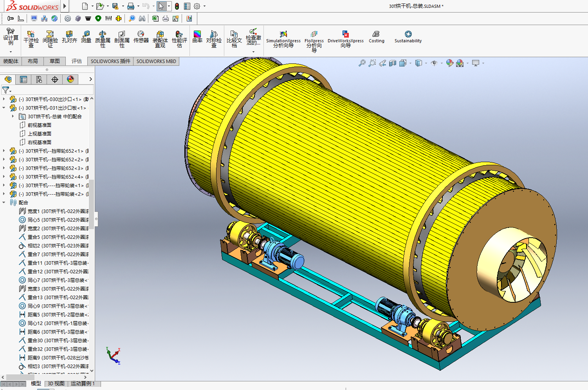This screenshot has width=588, height=390.
Task: Click the 传感器 sensor tool
Action: 141,37
